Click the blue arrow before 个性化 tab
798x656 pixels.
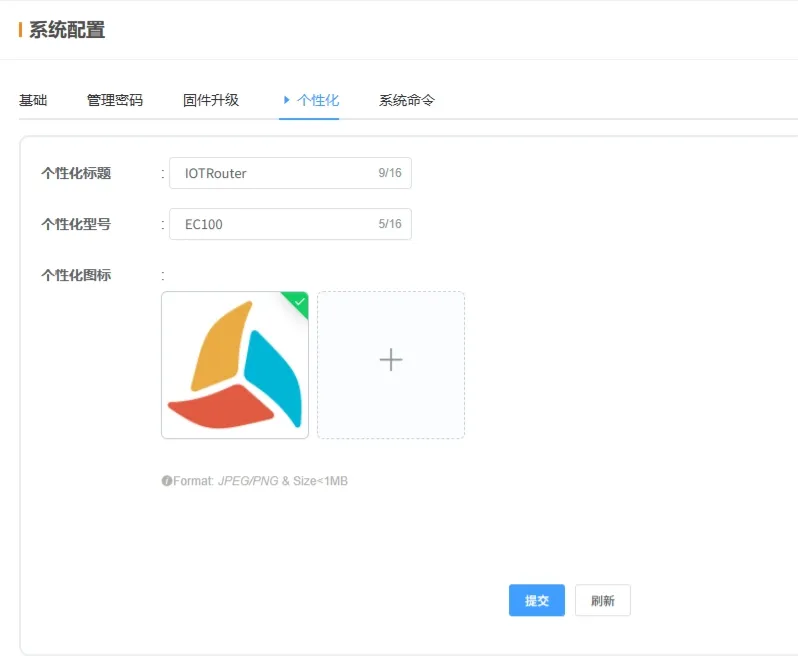287,100
